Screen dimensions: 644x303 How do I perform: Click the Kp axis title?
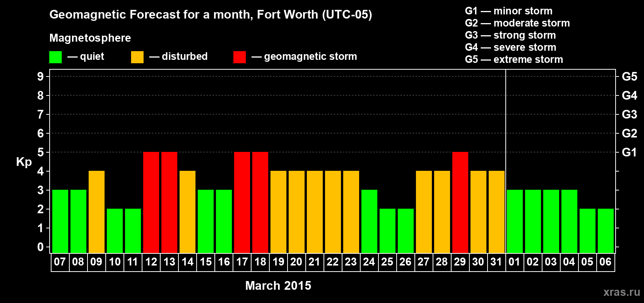coord(24,162)
